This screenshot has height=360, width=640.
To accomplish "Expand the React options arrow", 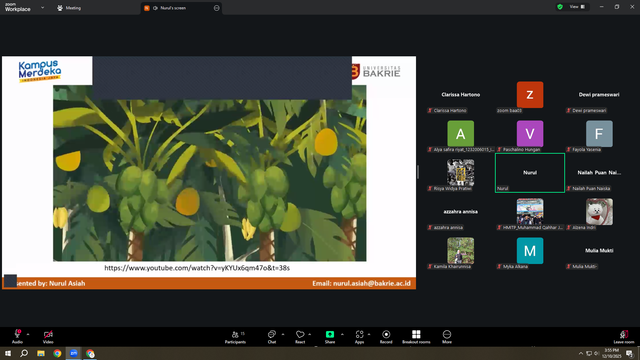I will coord(310,334).
